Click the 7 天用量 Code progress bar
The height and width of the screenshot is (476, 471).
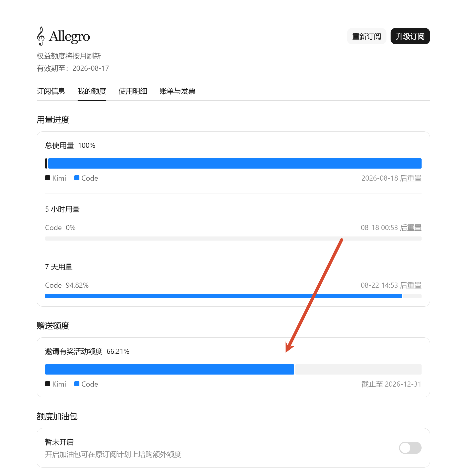[x=233, y=296]
